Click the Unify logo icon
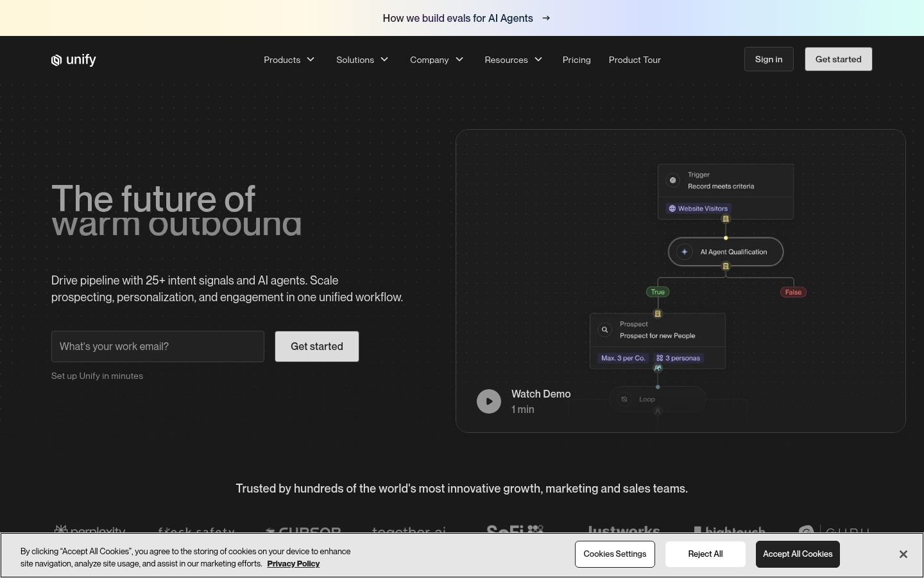 [56, 60]
